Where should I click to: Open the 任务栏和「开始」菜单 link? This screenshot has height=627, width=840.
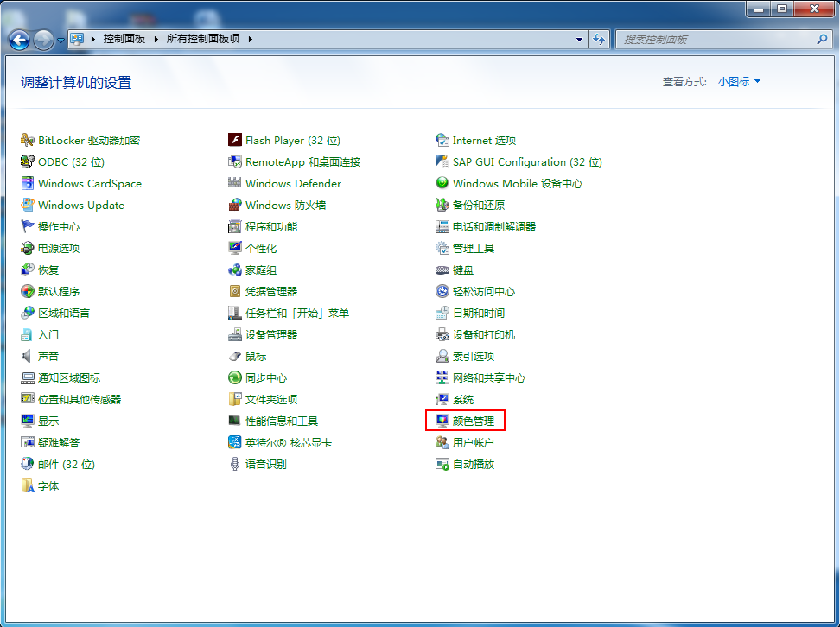(x=297, y=313)
